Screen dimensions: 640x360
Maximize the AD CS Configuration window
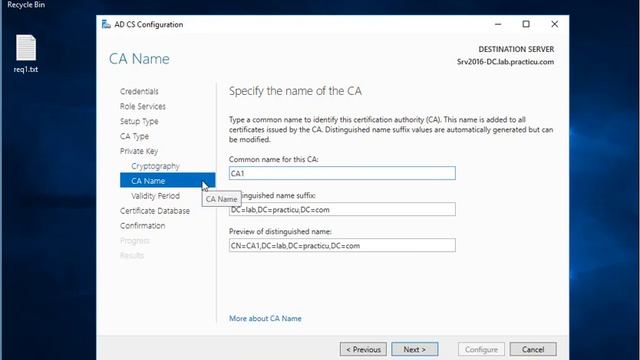(526, 24)
